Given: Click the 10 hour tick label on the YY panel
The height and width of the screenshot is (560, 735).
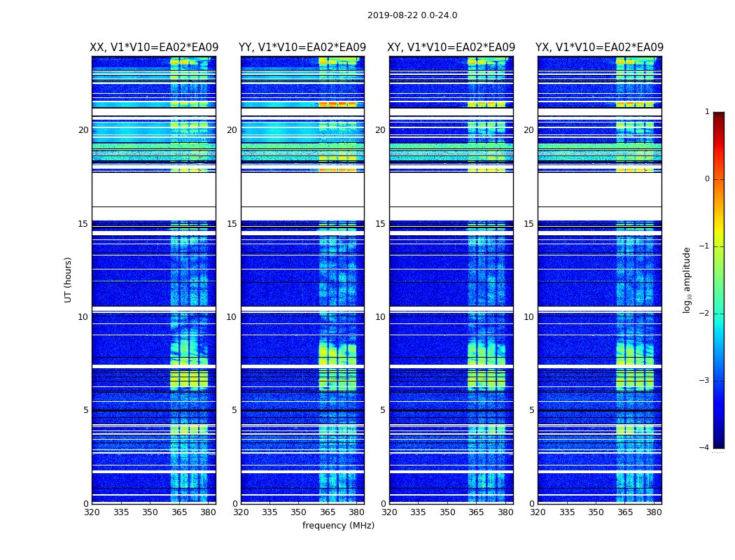Looking at the screenshot, I should pyautogui.click(x=232, y=317).
